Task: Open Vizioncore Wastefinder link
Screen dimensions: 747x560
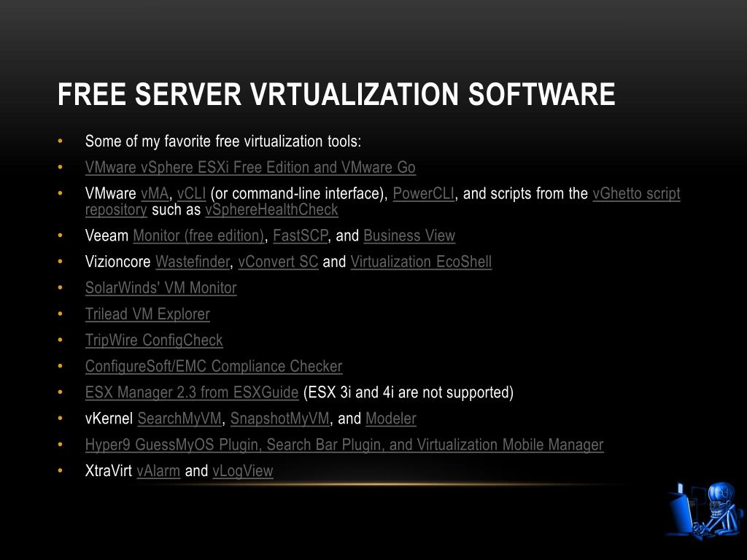Action: (x=193, y=262)
